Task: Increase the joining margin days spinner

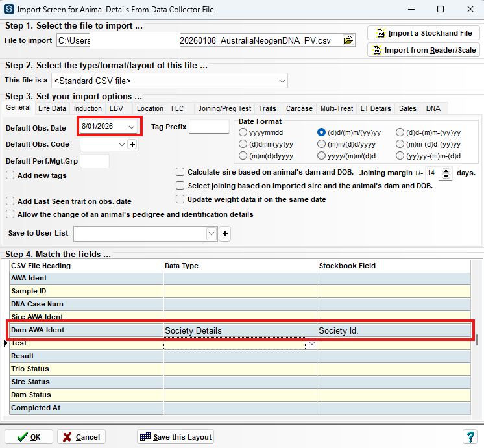Action: click(446, 170)
